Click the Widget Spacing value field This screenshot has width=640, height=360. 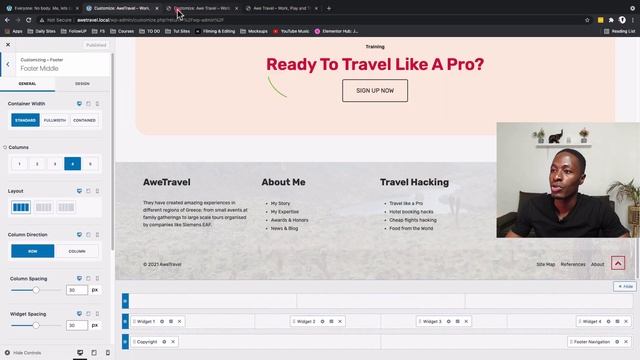77,325
